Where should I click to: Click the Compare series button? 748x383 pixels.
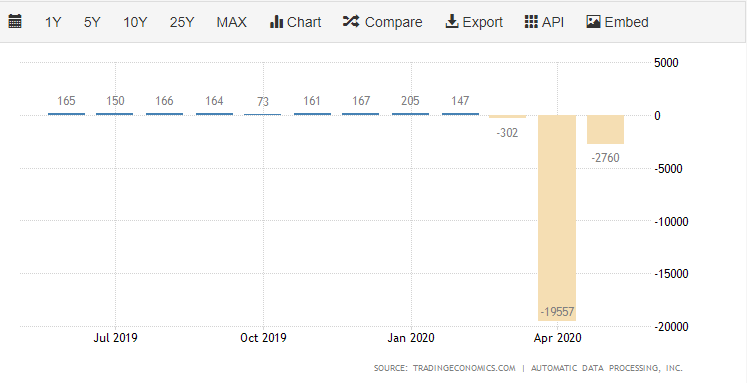tap(383, 22)
